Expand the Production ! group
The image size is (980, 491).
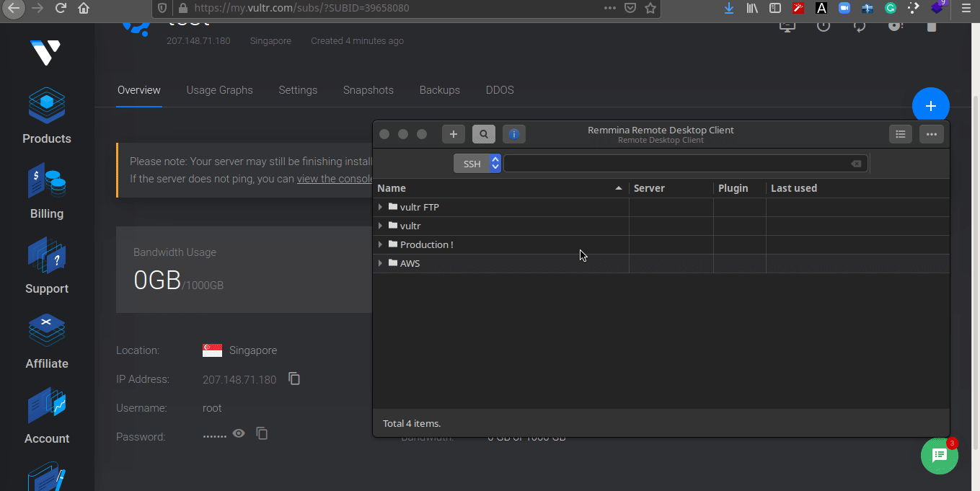point(380,244)
